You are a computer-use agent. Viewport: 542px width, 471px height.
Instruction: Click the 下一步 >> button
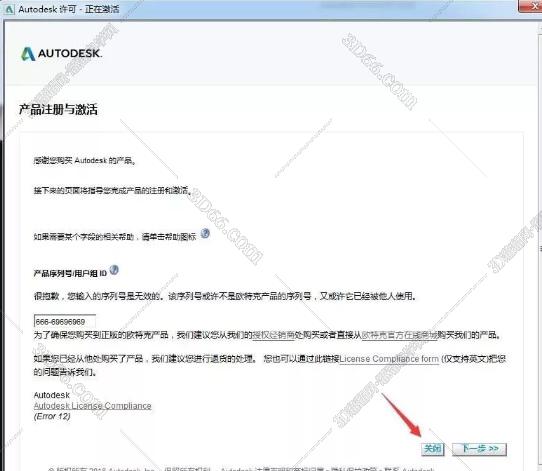[x=480, y=449]
